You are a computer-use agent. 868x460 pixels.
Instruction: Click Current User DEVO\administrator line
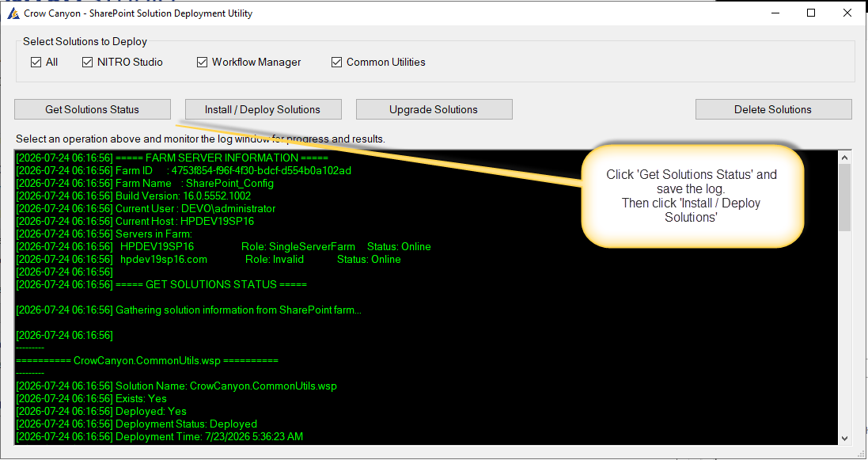click(146, 209)
